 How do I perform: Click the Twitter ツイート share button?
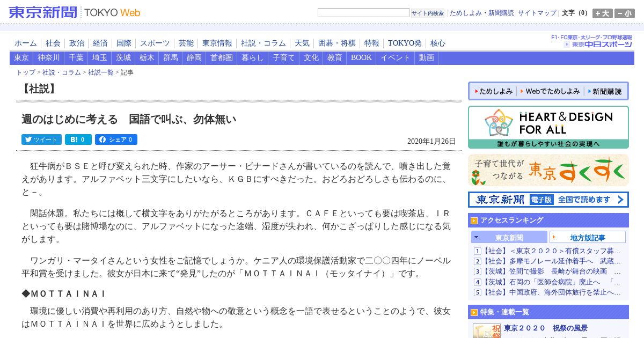click(41, 139)
